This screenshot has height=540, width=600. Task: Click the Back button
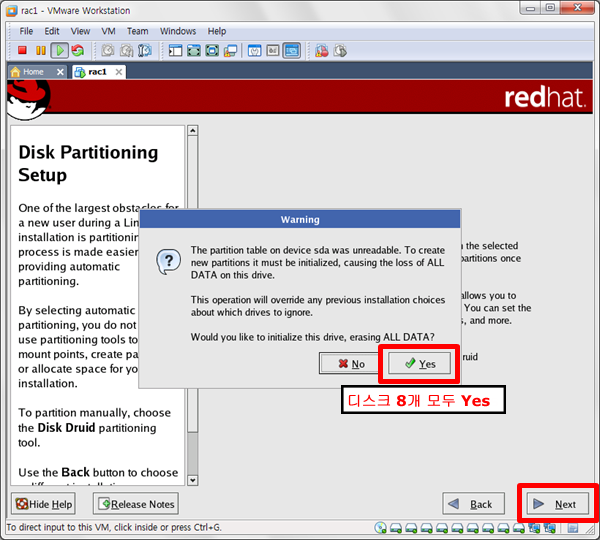click(473, 504)
